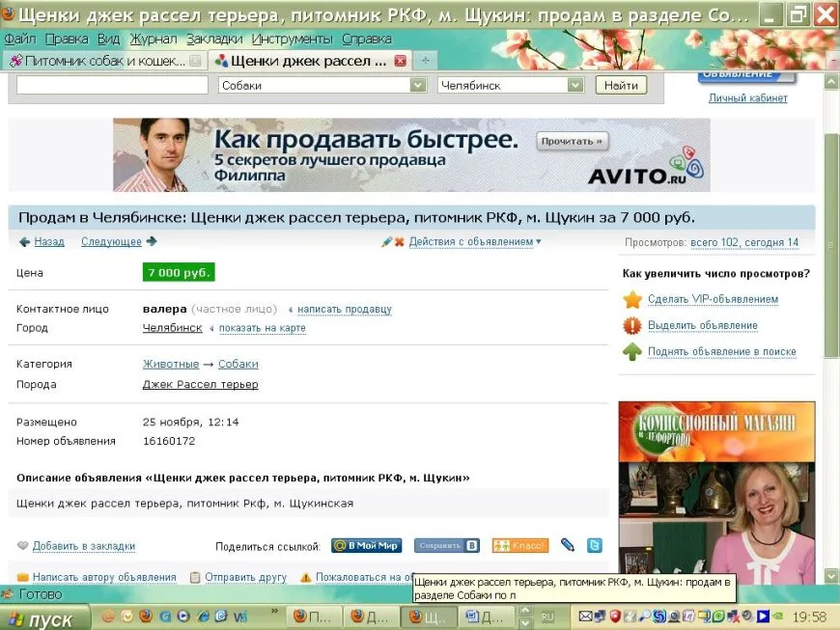Switch to Питомник собак и кошек tab
The height and width of the screenshot is (630, 840).
[105, 61]
